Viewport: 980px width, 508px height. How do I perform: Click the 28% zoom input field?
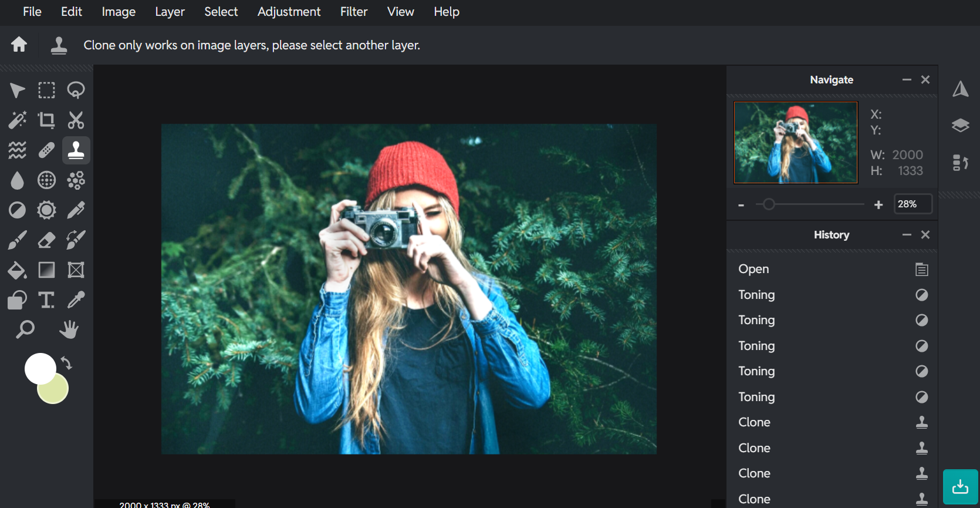pos(913,204)
